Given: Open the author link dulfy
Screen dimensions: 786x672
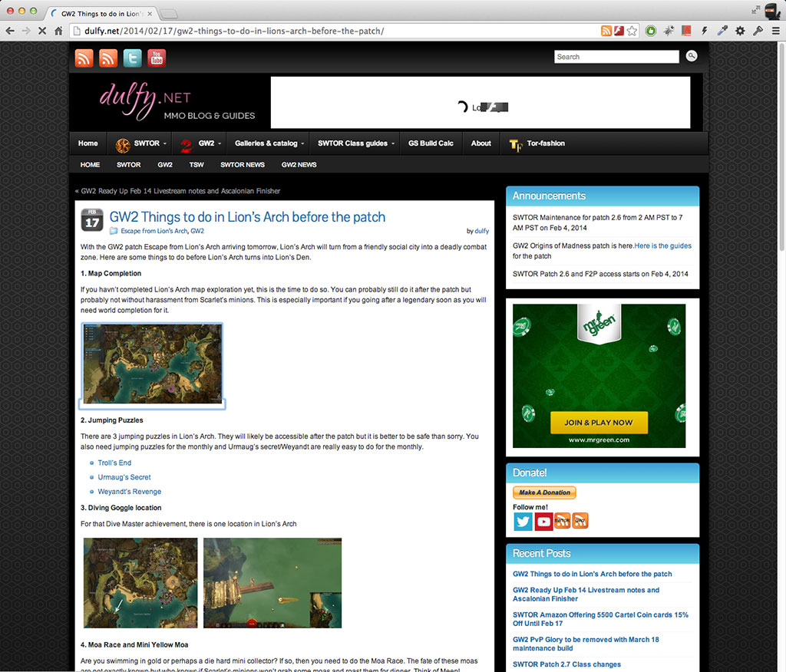Looking at the screenshot, I should 482,231.
